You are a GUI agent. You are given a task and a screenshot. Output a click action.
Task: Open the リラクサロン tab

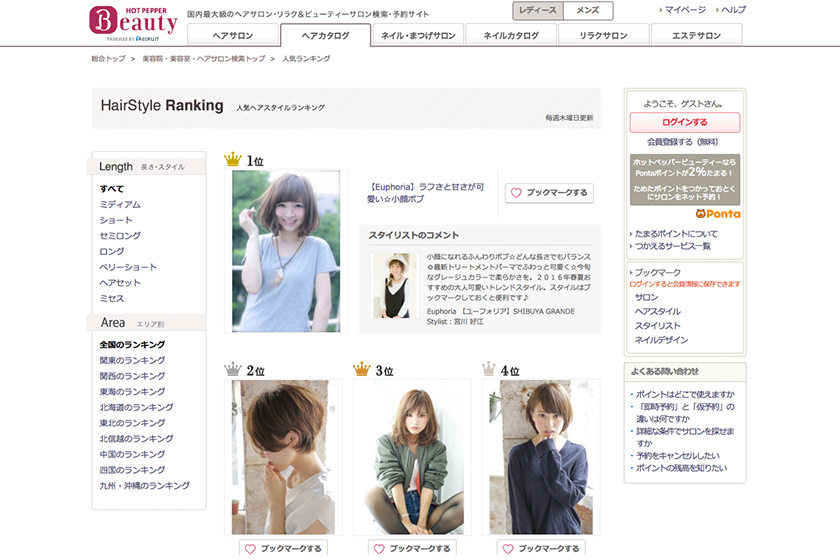point(603,35)
